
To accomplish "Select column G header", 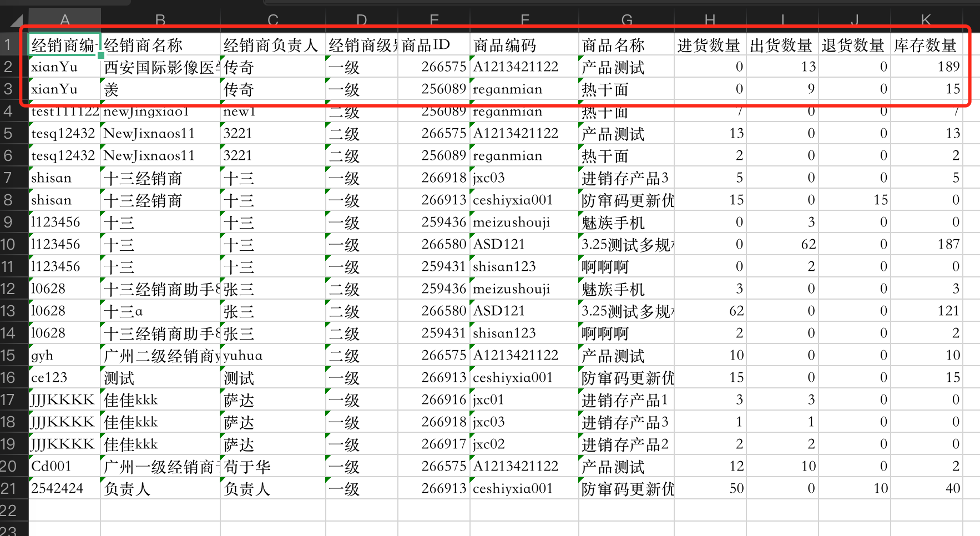I will coord(627,21).
